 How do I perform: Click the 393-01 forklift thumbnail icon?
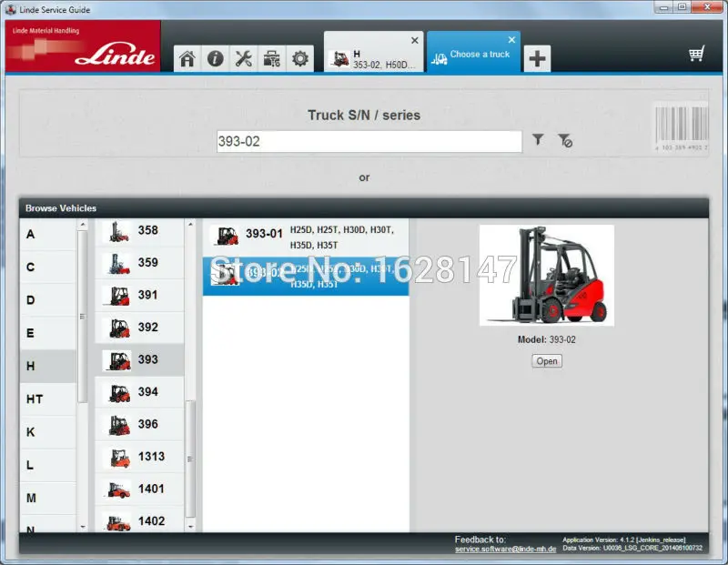(227, 236)
